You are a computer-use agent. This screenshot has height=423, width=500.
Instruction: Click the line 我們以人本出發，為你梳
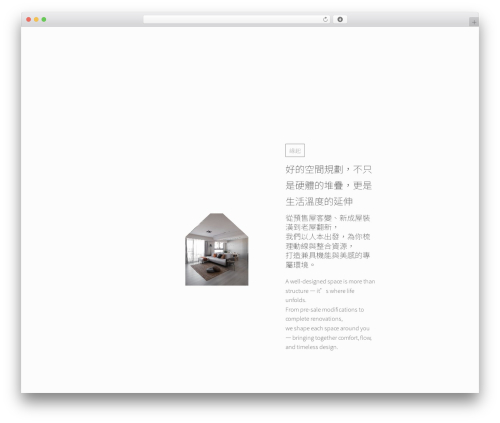[x=328, y=237]
